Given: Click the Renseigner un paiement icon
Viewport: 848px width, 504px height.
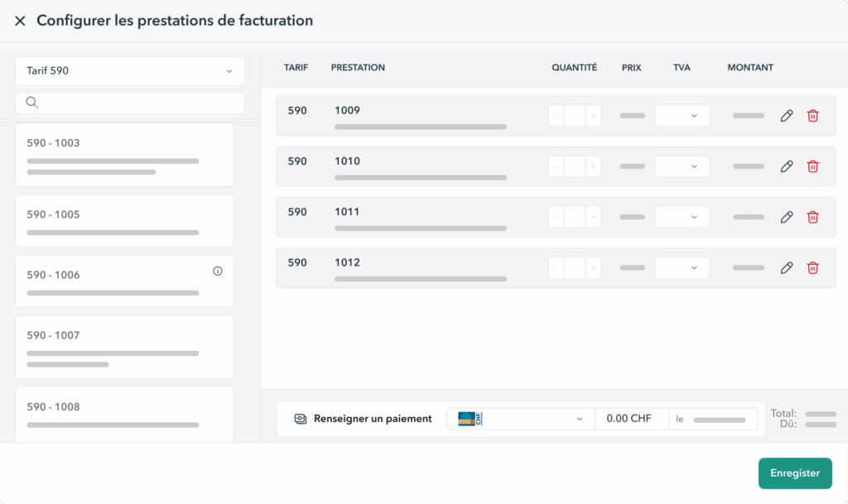Looking at the screenshot, I should [x=300, y=420].
